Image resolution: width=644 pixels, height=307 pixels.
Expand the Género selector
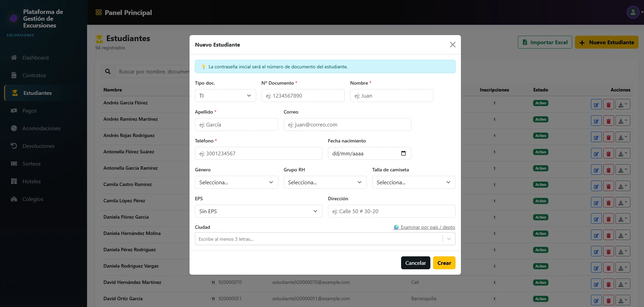click(236, 182)
